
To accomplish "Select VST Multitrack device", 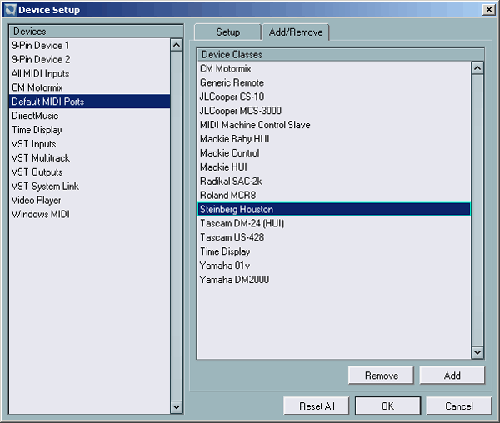I will click(x=90, y=158).
